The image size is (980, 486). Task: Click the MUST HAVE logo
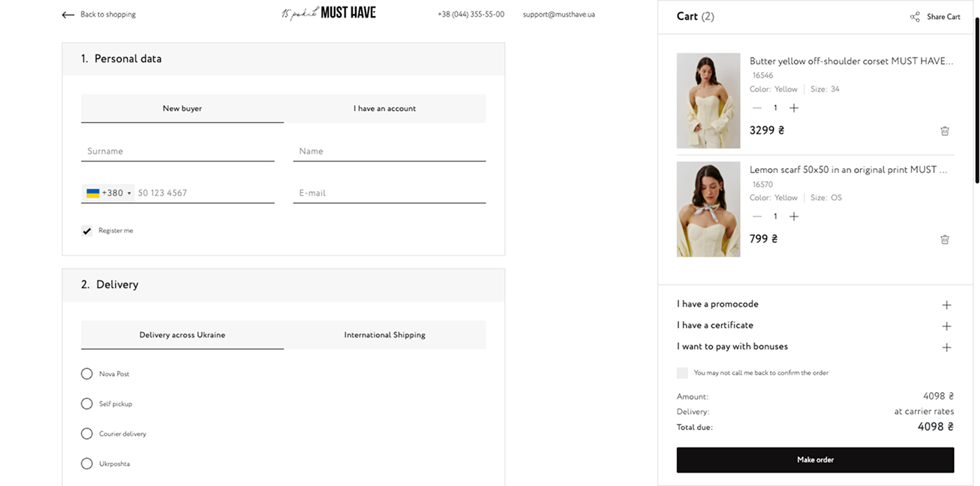pos(329,13)
